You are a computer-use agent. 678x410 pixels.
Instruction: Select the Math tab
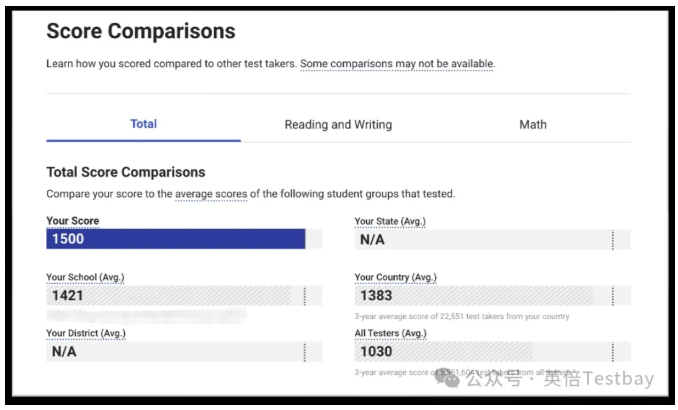click(532, 125)
